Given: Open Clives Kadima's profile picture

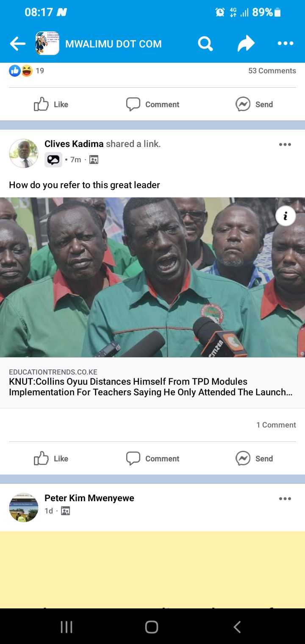Looking at the screenshot, I should (24, 153).
